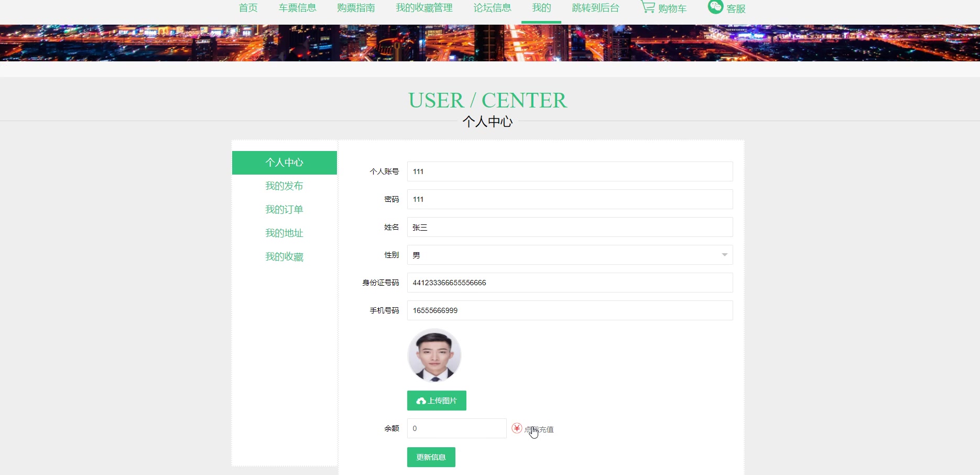Click the USER / CENTER heading text

pyautogui.click(x=487, y=100)
